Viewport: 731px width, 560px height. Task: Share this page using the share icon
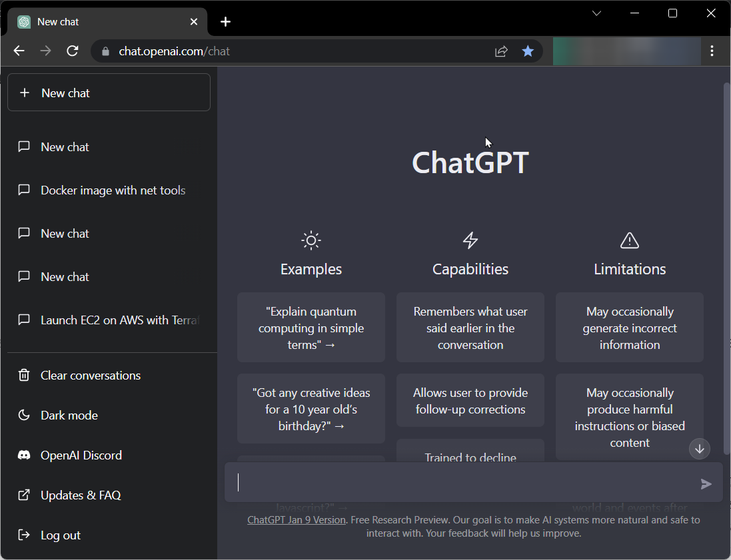501,51
